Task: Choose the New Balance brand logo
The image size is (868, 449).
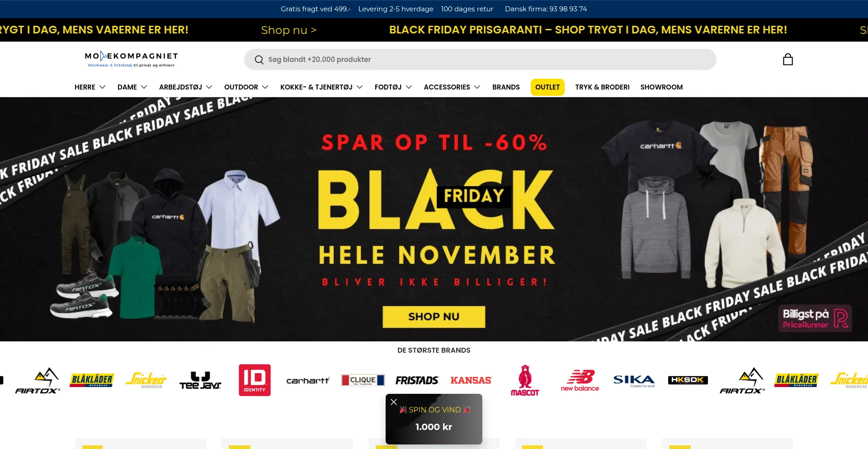Action: click(x=580, y=380)
